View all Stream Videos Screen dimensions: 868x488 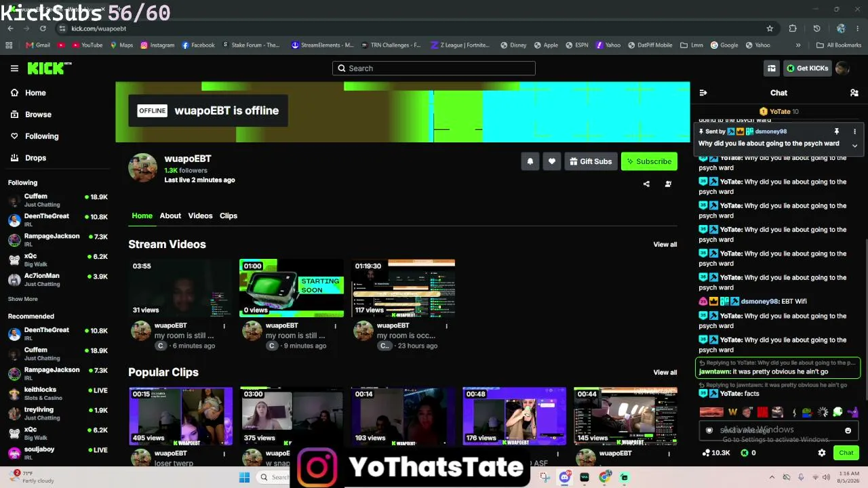click(665, 245)
